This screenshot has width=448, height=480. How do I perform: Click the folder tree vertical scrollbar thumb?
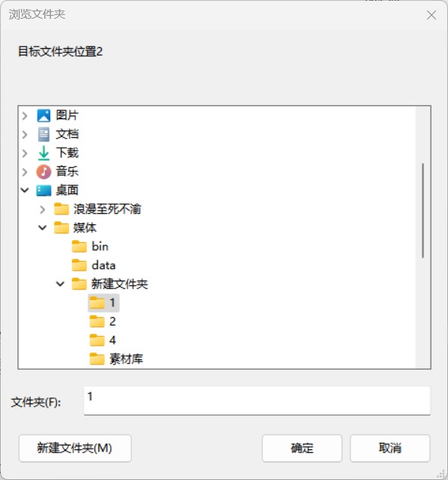pos(423,211)
